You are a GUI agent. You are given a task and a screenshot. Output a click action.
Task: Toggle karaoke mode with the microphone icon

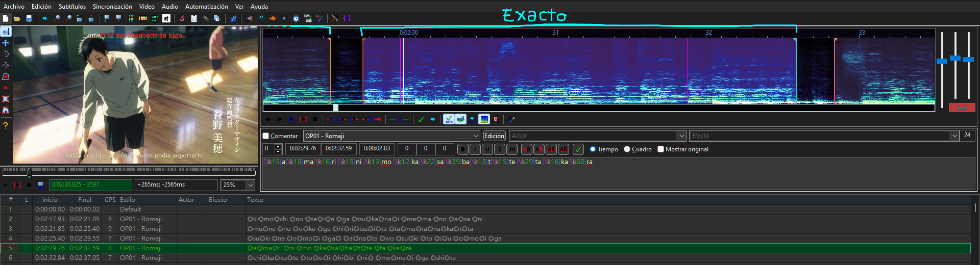pos(511,119)
